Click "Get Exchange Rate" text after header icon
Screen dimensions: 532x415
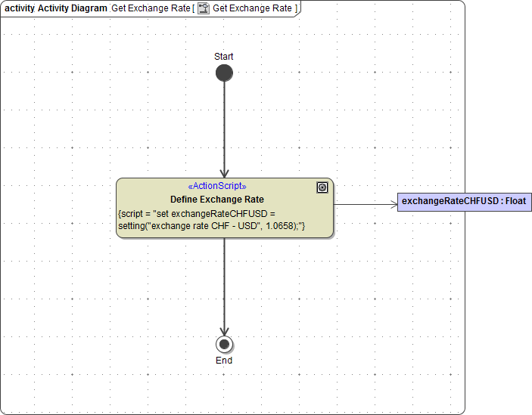click(x=252, y=8)
